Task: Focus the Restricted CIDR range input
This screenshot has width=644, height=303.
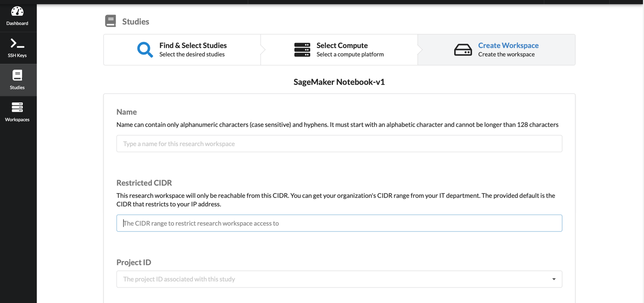Action: (x=339, y=223)
